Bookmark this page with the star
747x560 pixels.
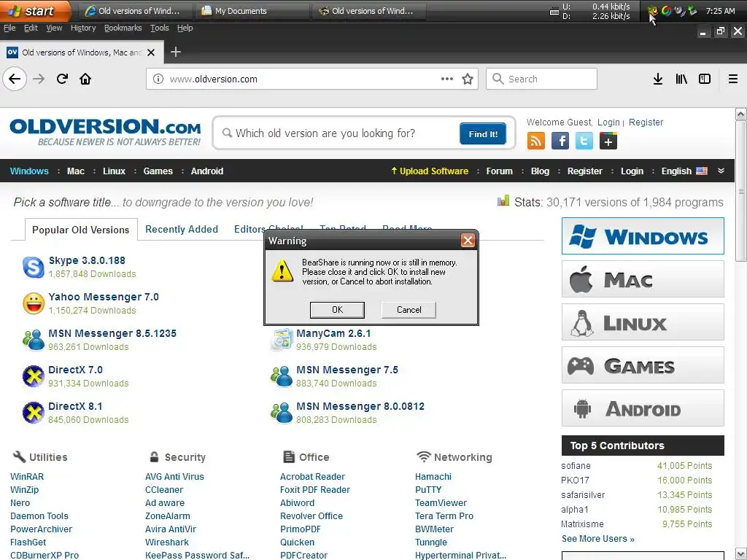click(468, 79)
